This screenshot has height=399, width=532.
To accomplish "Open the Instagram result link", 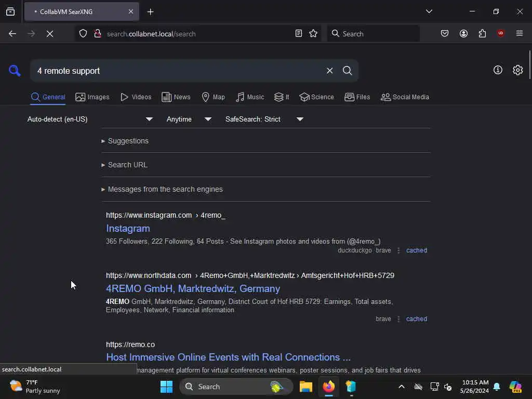I will click(128, 229).
